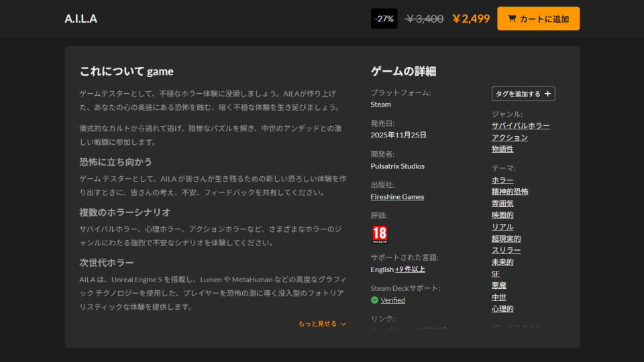This screenshot has height=362, width=644.
Task: Open the 映画的 theme link
Action: pyautogui.click(x=502, y=215)
